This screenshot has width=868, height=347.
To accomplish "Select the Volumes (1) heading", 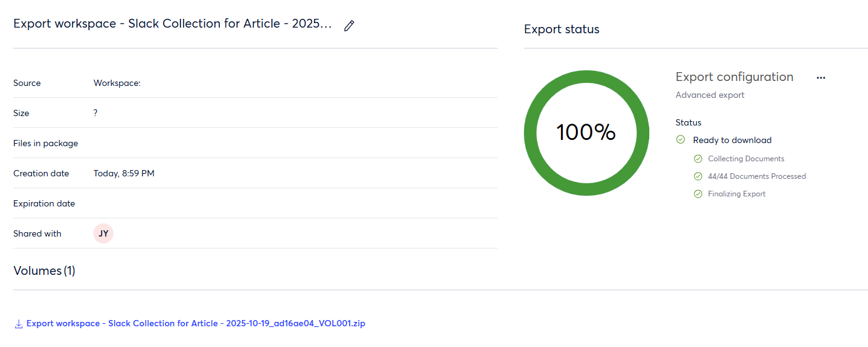I will tap(44, 271).
